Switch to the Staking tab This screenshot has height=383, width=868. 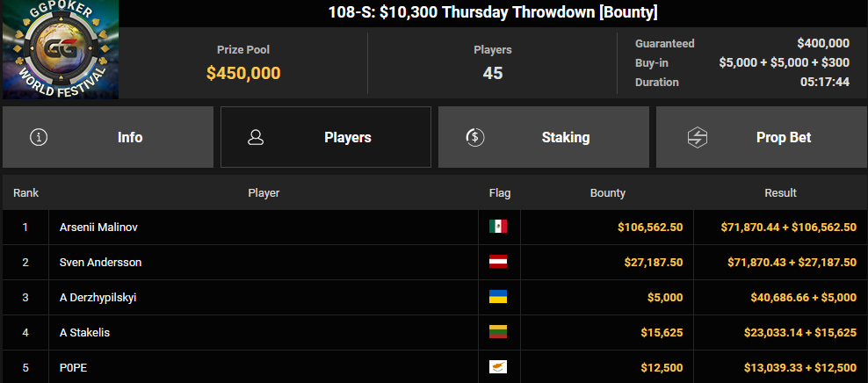coord(544,137)
